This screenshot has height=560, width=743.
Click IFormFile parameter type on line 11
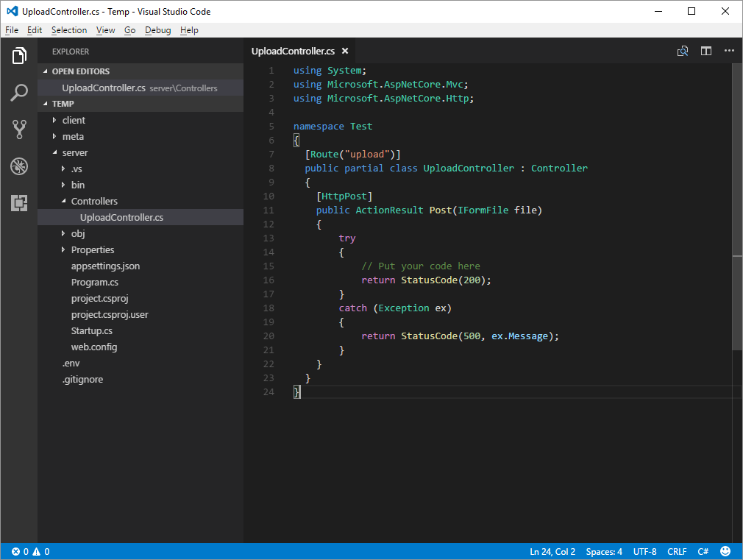click(483, 210)
